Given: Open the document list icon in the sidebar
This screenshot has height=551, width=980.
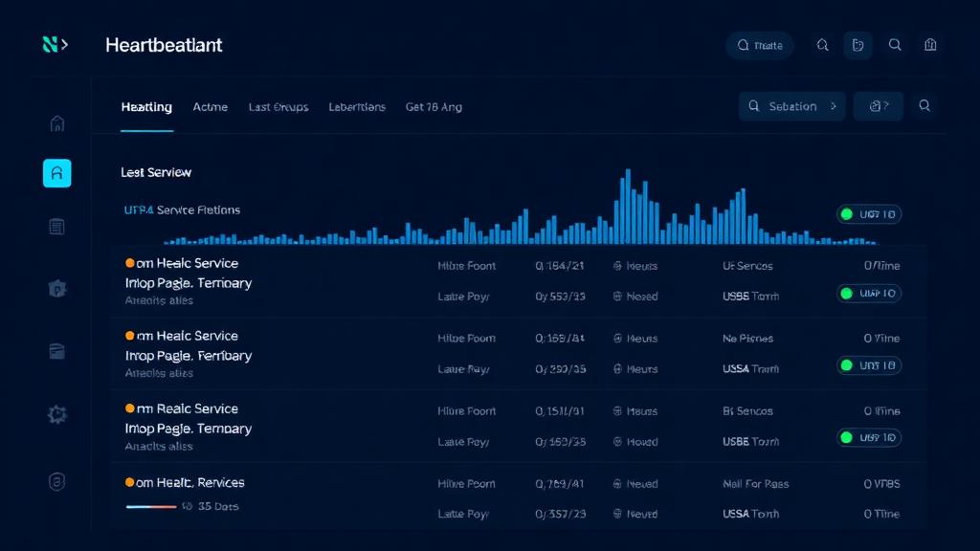Looking at the screenshot, I should click(x=56, y=226).
